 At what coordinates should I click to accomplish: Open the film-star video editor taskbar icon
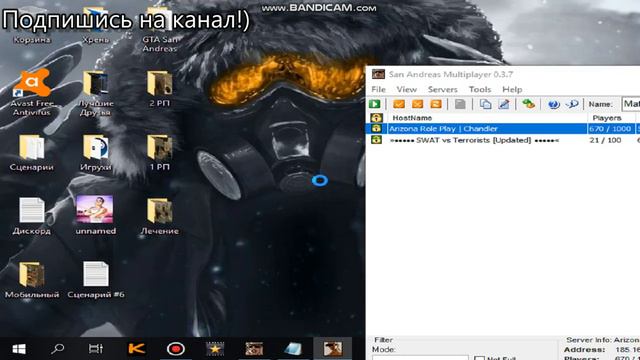coord(215,349)
